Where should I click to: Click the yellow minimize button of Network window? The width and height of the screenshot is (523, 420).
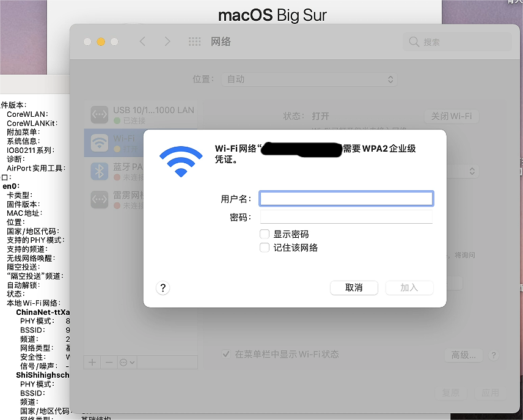tap(101, 42)
